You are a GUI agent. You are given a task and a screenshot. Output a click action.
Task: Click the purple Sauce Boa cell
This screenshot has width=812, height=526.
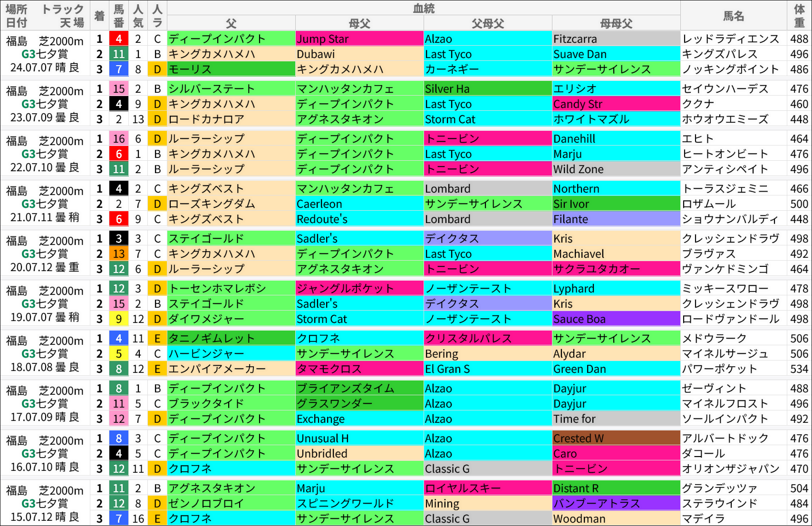[x=616, y=319]
